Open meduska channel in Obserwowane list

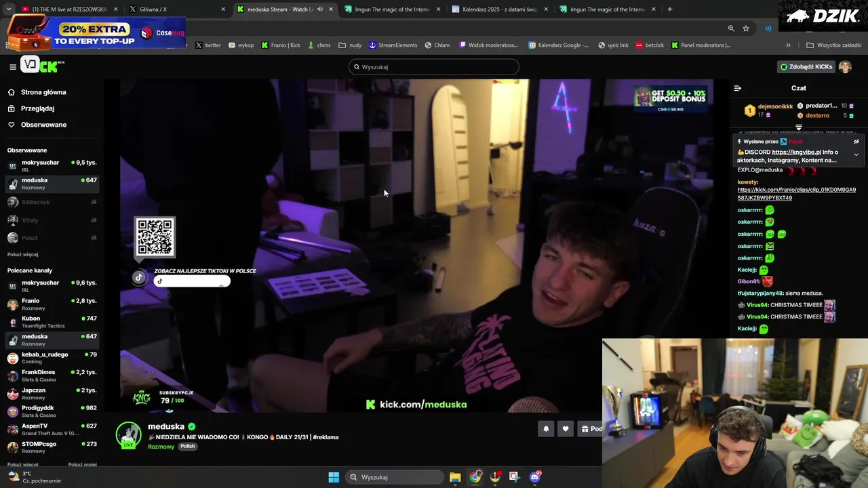tap(52, 184)
